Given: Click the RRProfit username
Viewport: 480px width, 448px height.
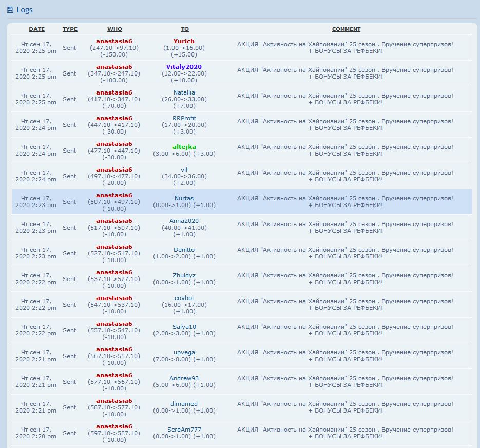Looking at the screenshot, I should [184, 118].
